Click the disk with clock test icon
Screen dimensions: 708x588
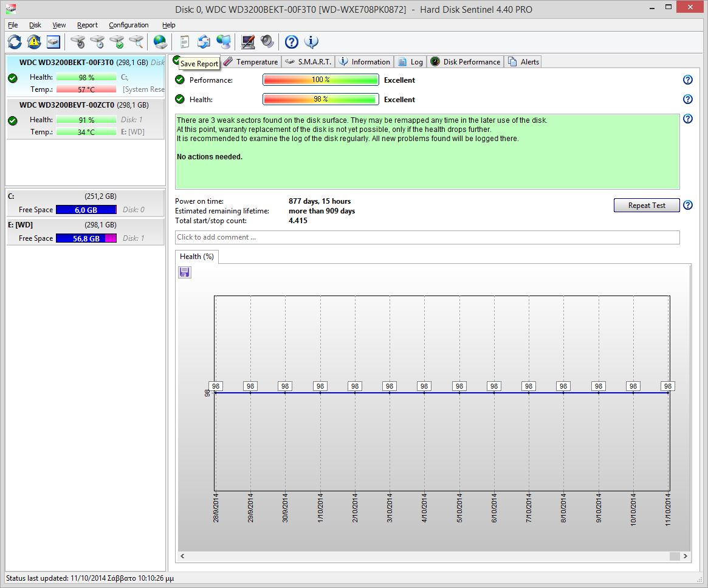(x=97, y=42)
